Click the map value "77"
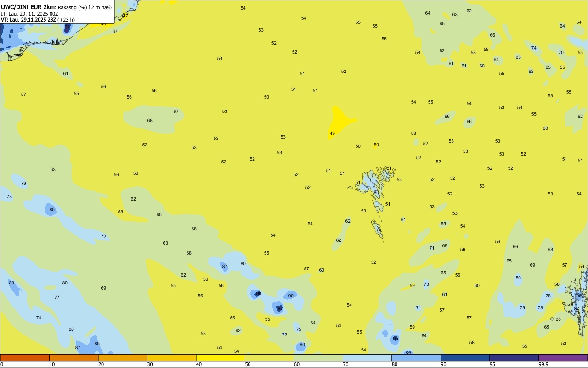The width and height of the screenshot is (588, 368). (57, 297)
